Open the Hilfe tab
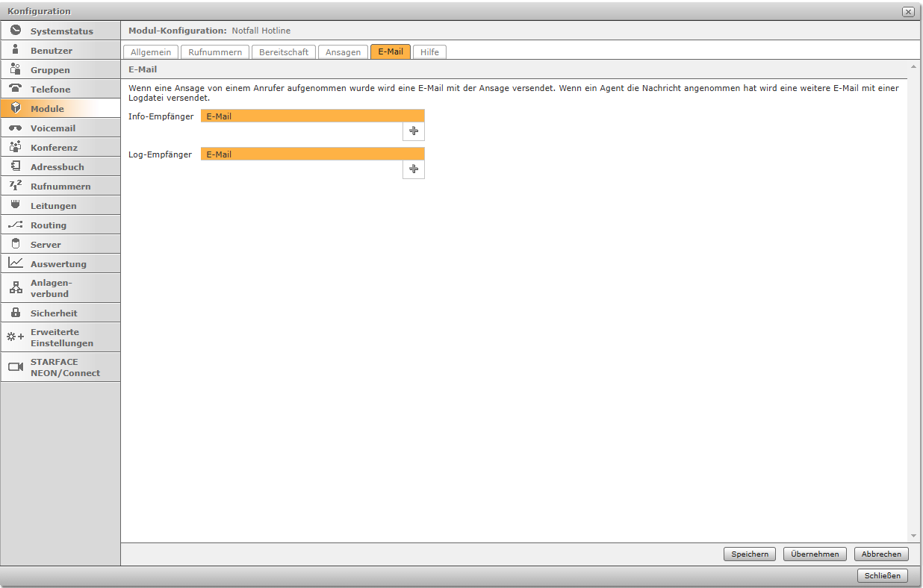Screen dimensions: 923x588 coord(429,52)
